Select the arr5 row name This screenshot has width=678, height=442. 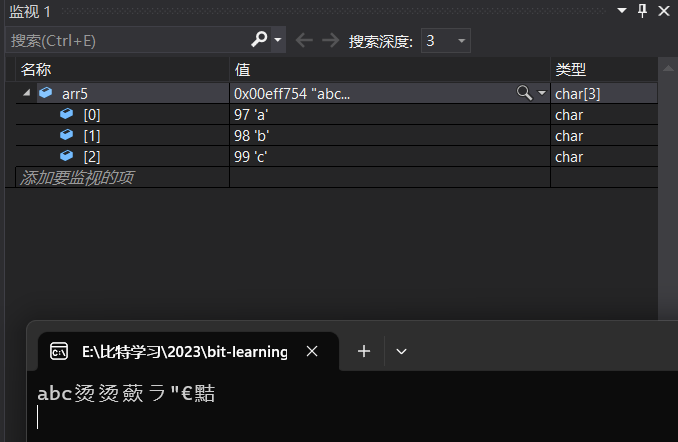pos(75,94)
